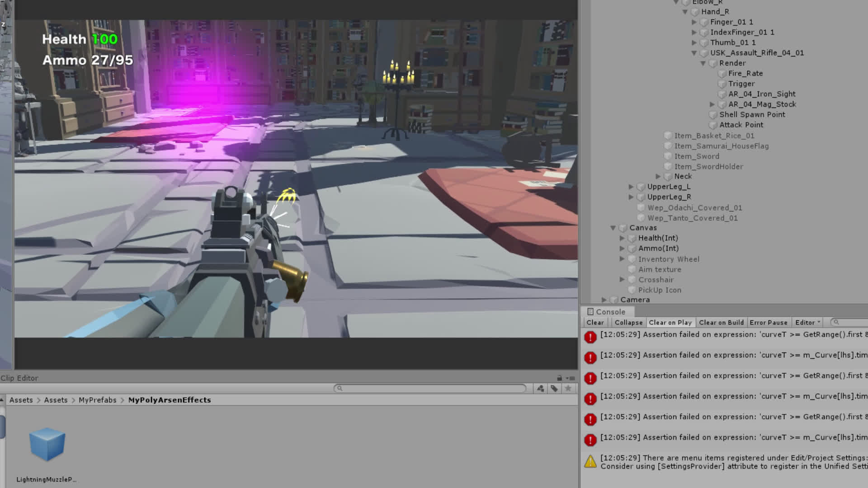Image resolution: width=868 pixels, height=488 pixels.
Task: Open the Editor dropdown in Console
Action: tap(807, 323)
